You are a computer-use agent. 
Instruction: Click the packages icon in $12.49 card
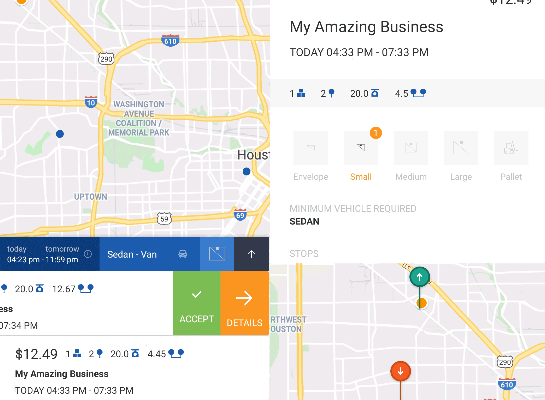click(x=77, y=353)
